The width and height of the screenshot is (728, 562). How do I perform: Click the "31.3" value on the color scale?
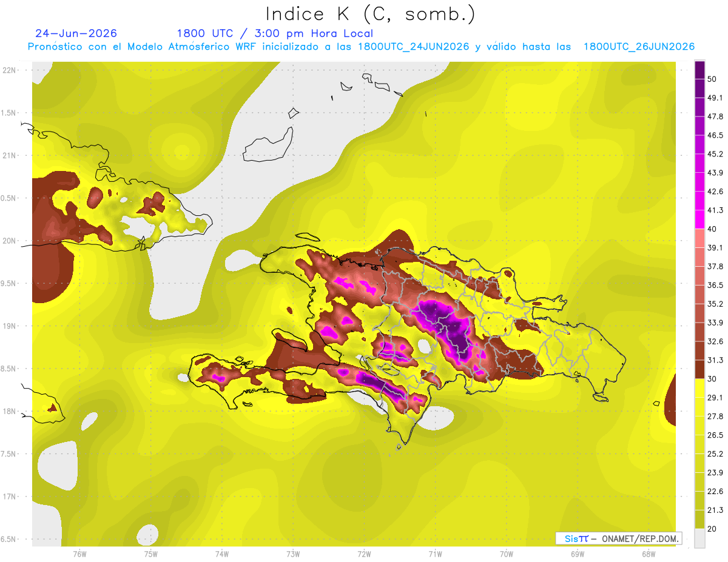(715, 360)
